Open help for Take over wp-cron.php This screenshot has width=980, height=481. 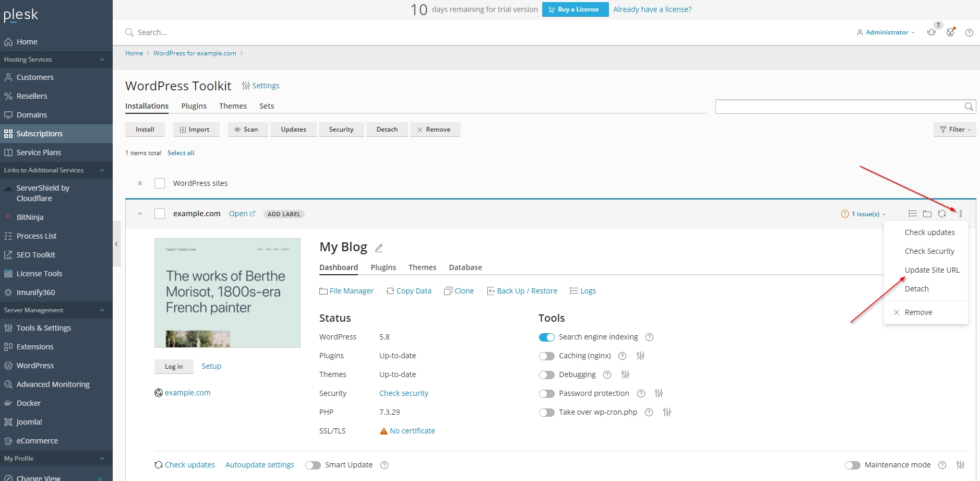point(649,412)
